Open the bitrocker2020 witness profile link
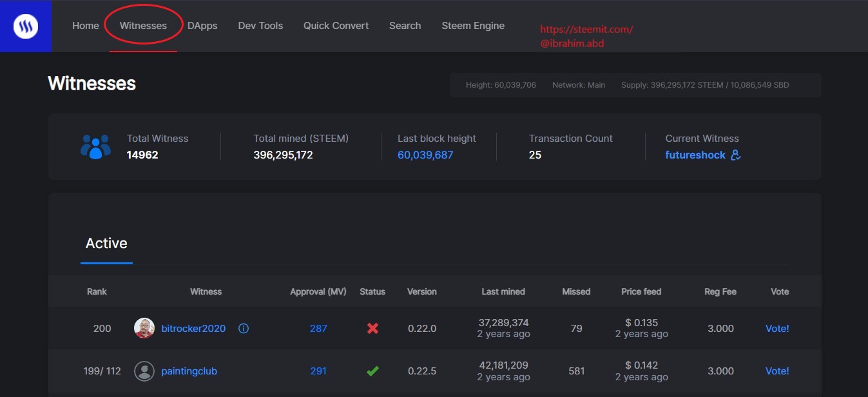The image size is (868, 397). 193,329
